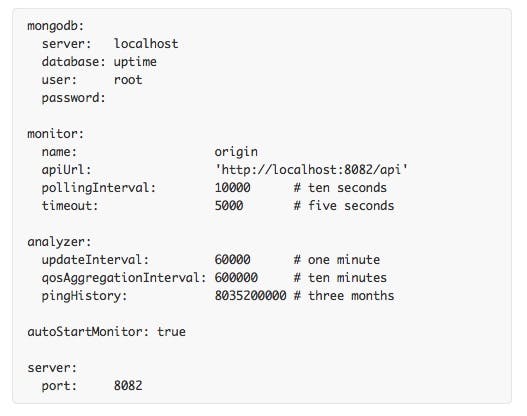
Task: Click autoStartMonitor true value
Action: click(x=171, y=332)
